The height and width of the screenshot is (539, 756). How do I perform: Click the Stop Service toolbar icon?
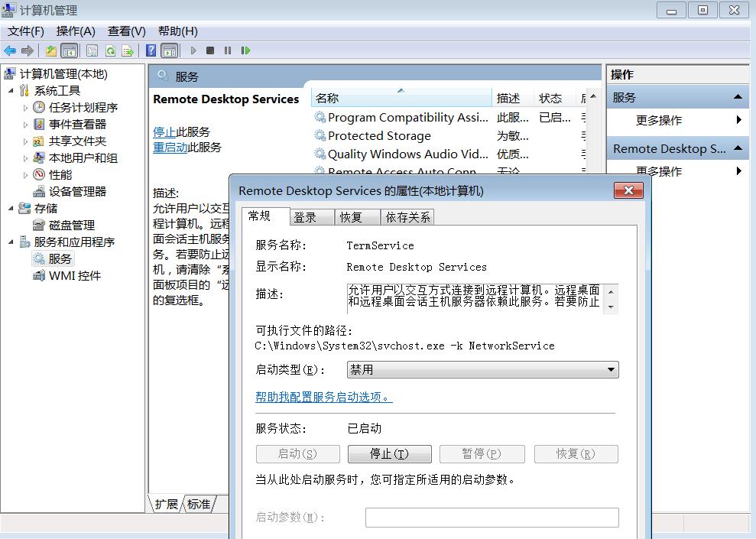[209, 50]
